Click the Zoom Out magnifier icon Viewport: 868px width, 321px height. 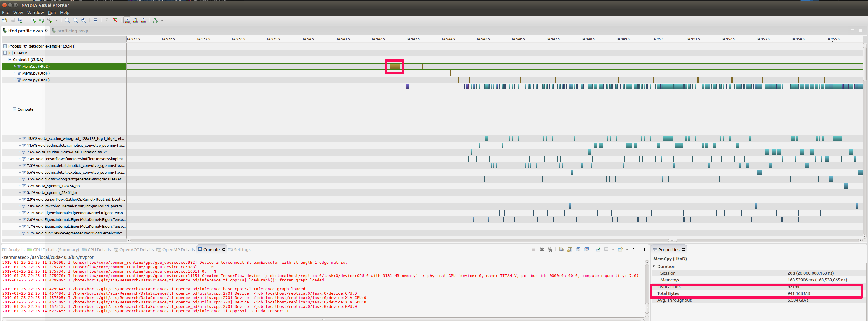(x=75, y=20)
